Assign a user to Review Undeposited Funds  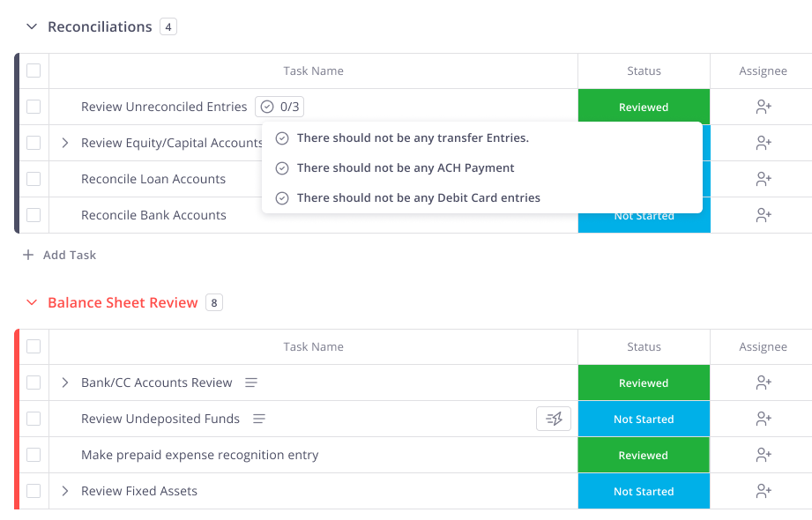click(x=764, y=419)
